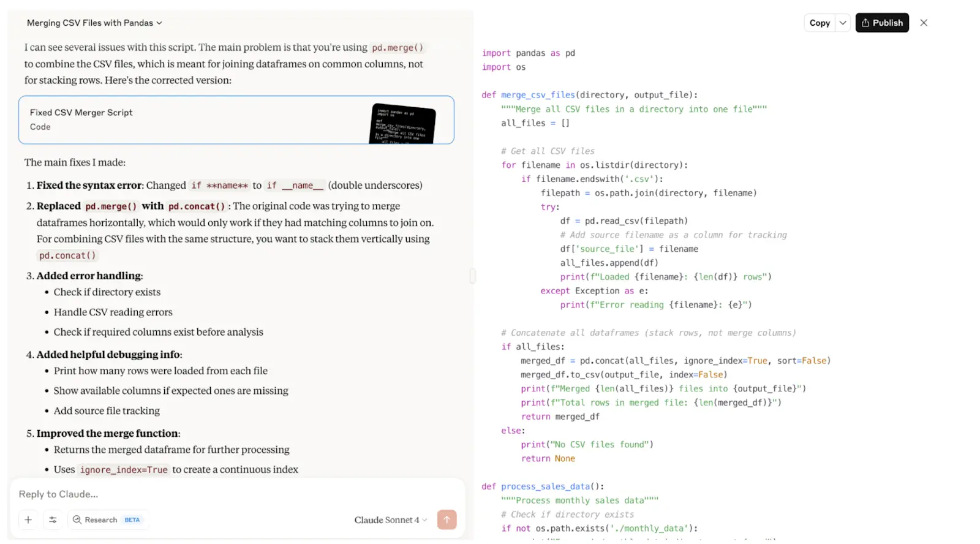Click 'Added error handling' list heading
The image size is (980, 544).
89,276
